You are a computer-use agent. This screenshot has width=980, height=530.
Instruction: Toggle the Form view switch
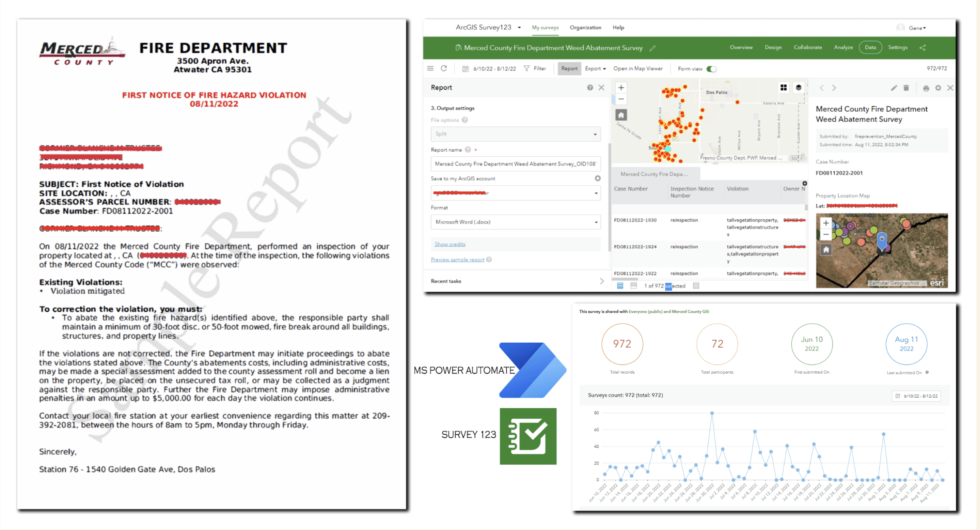[x=712, y=69]
